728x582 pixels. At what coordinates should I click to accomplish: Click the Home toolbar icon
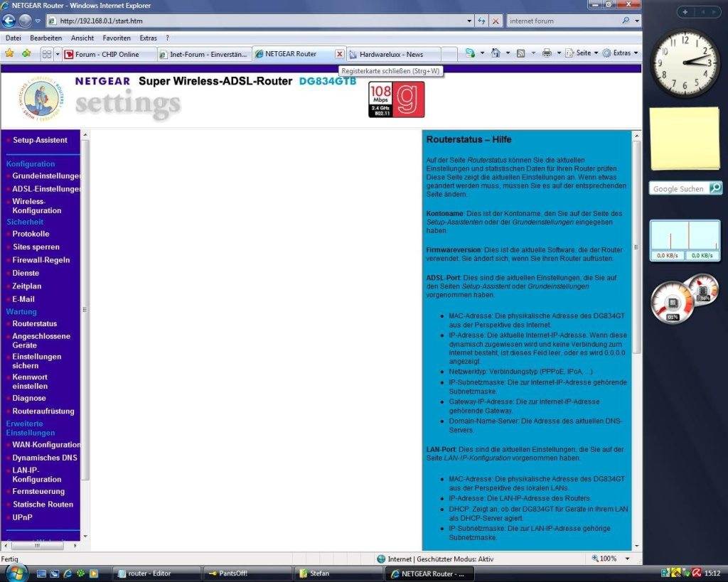pos(496,53)
